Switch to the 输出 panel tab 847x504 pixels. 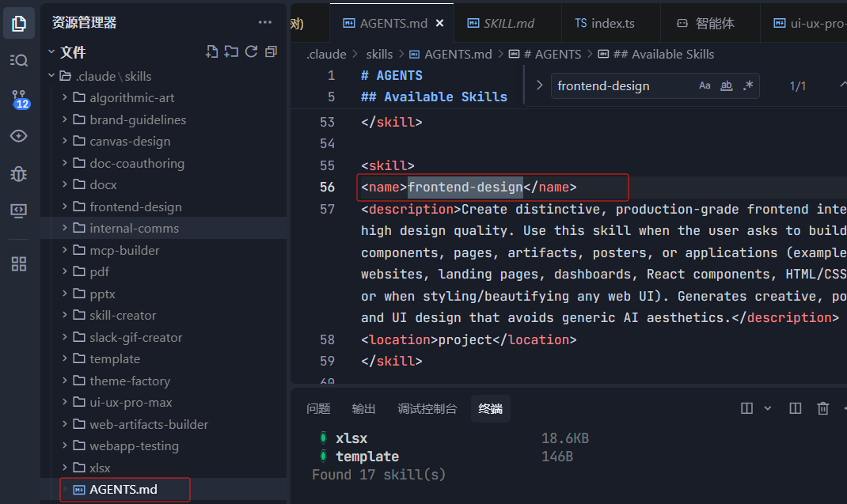pos(364,408)
